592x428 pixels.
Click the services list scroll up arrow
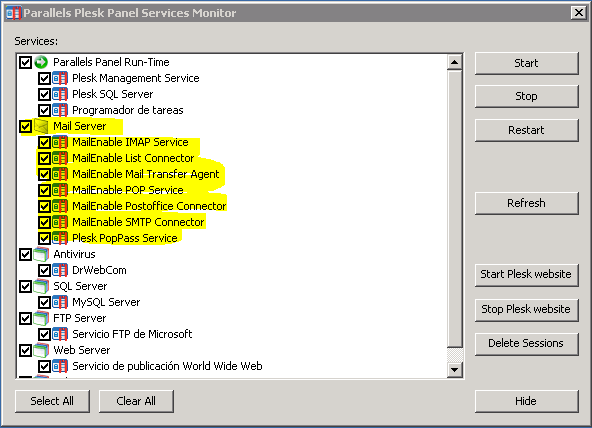[x=455, y=62]
